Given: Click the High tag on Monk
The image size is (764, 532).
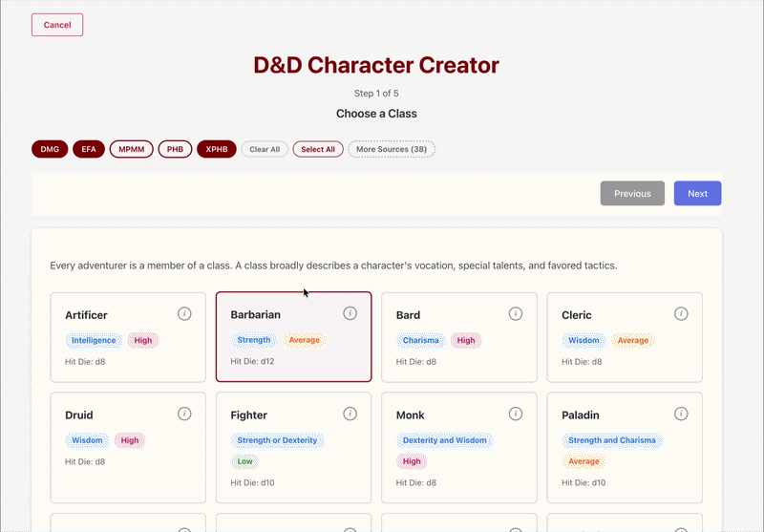Looking at the screenshot, I should 412,461.
